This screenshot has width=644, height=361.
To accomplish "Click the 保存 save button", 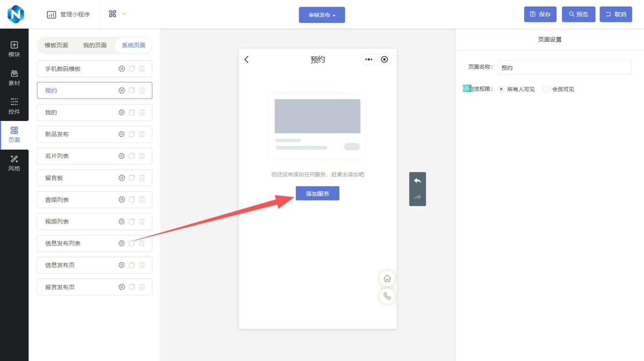I will pos(540,14).
